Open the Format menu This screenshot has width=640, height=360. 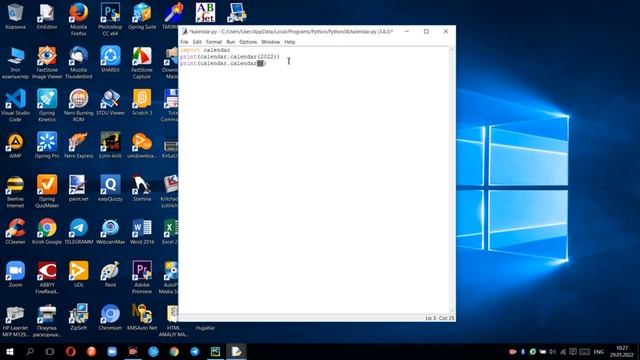pos(214,42)
